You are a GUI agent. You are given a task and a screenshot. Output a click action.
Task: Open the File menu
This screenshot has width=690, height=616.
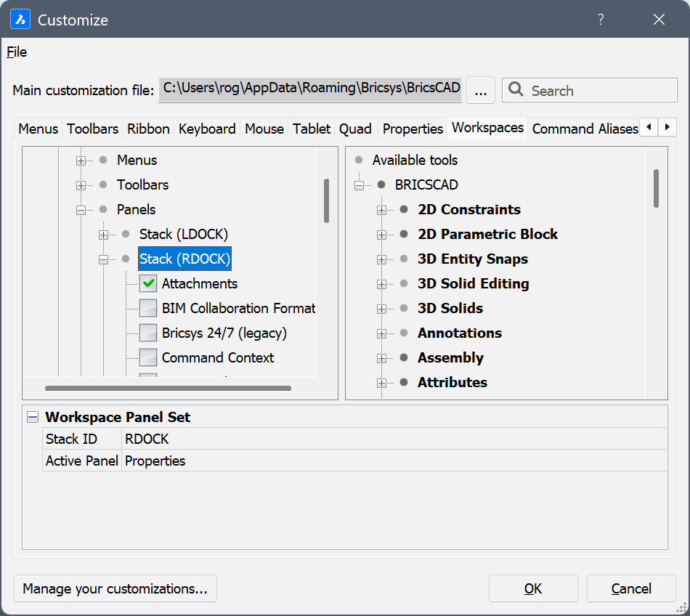pos(17,52)
